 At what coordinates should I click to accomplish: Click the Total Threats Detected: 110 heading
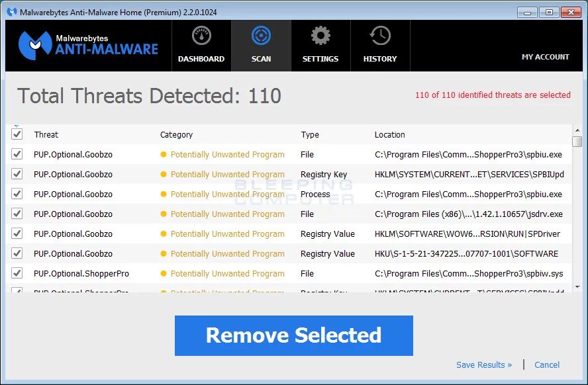149,96
